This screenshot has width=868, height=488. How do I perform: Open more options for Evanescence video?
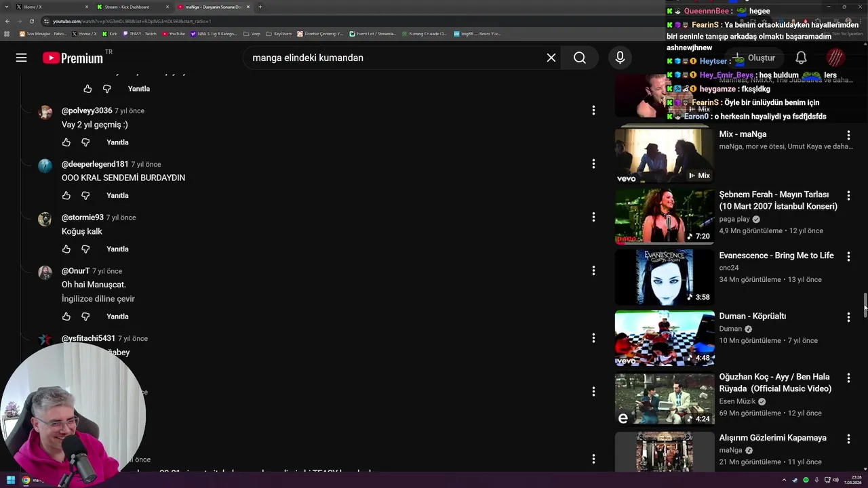click(848, 257)
